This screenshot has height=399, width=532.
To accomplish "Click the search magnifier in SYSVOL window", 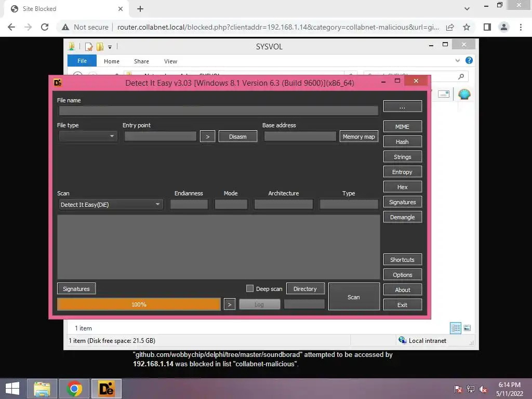I will (461, 76).
